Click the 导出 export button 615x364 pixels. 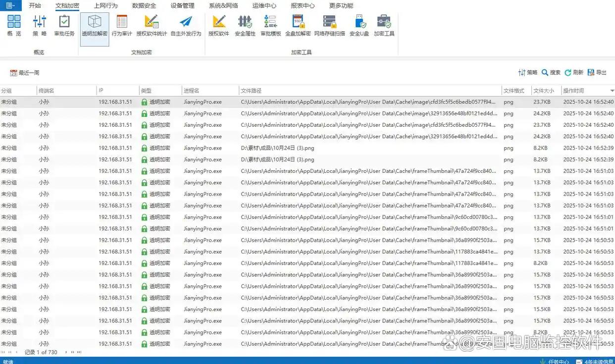coord(597,73)
